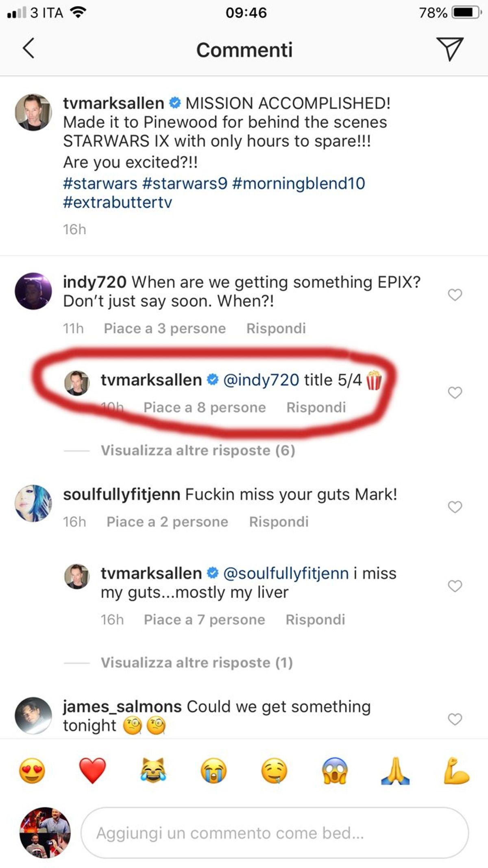The height and width of the screenshot is (868, 488).
Task: Expand the 1 other reply
Action: pyautogui.click(x=197, y=662)
